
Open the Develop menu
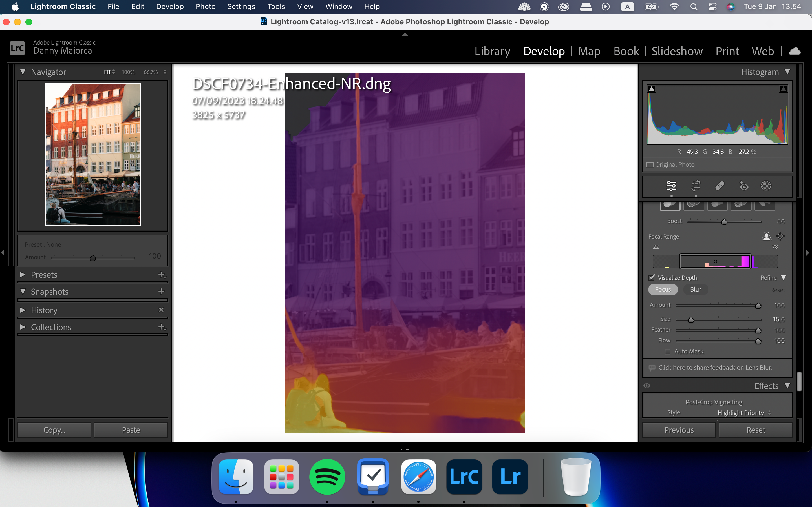(x=169, y=6)
